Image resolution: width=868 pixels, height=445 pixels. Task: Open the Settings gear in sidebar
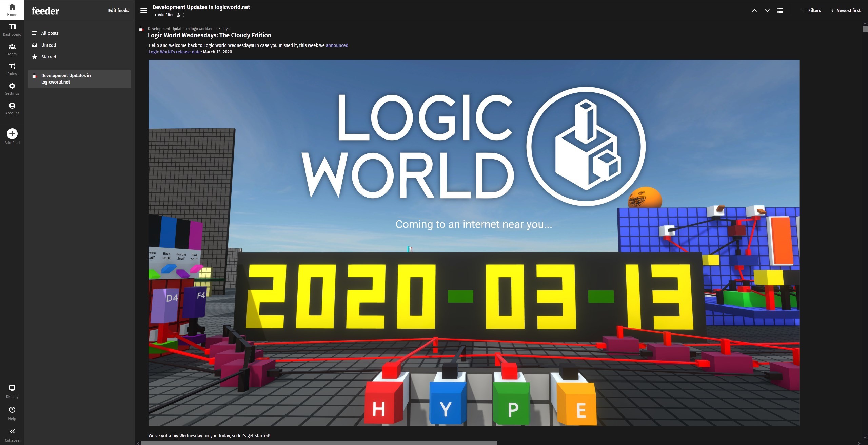point(12,89)
